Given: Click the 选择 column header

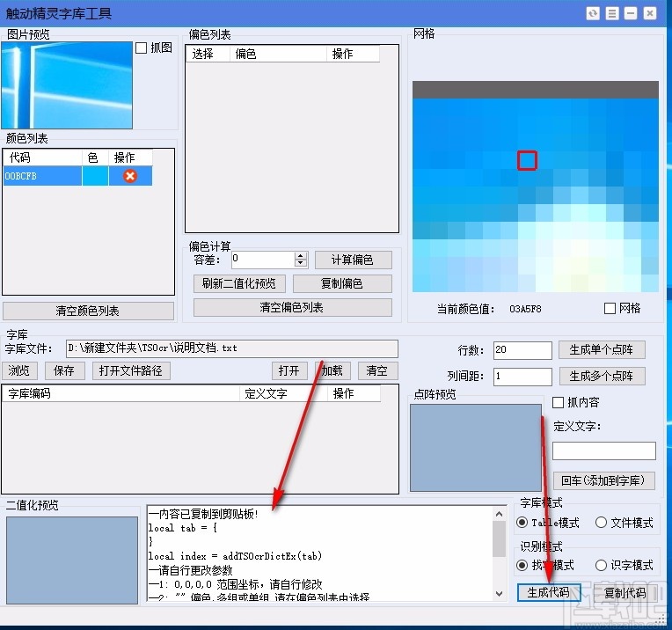Looking at the screenshot, I should pyautogui.click(x=208, y=54).
